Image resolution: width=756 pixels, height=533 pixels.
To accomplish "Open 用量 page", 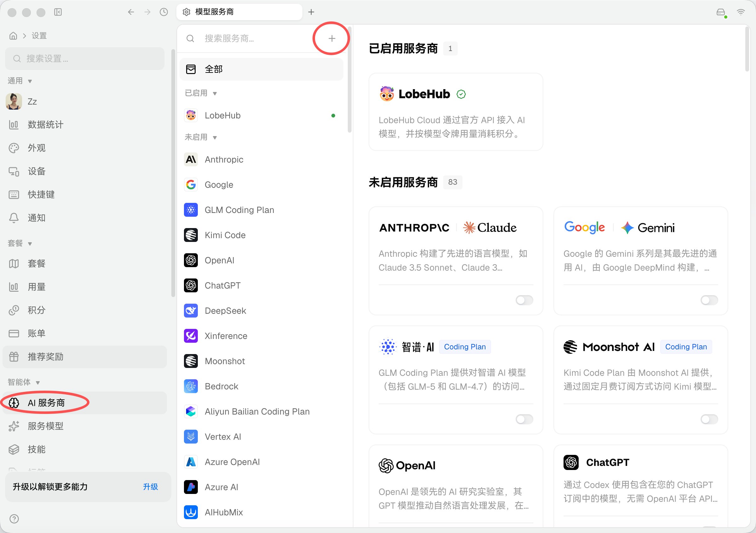I will (x=85, y=287).
